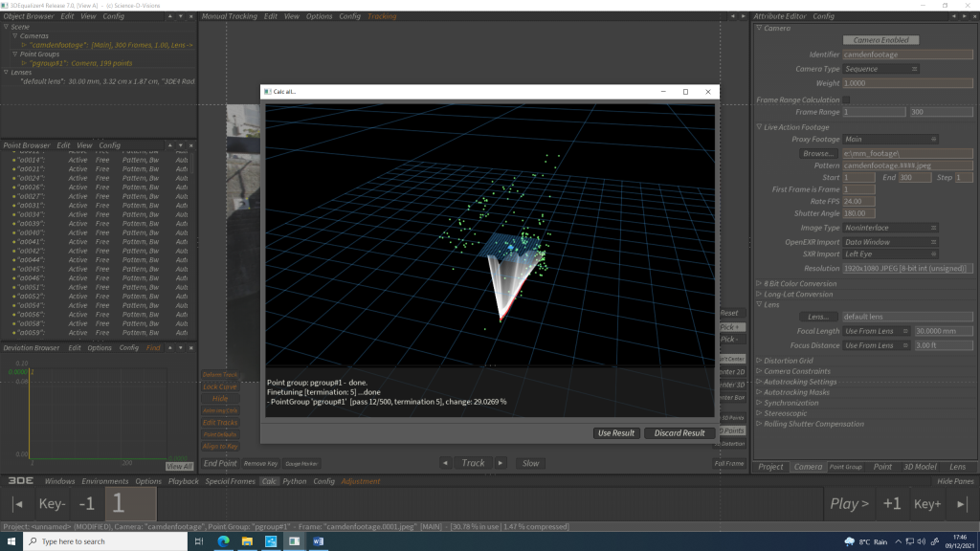The height and width of the screenshot is (551, 980).
Task: Open the Focal Length mode dropdown
Action: pos(877,331)
